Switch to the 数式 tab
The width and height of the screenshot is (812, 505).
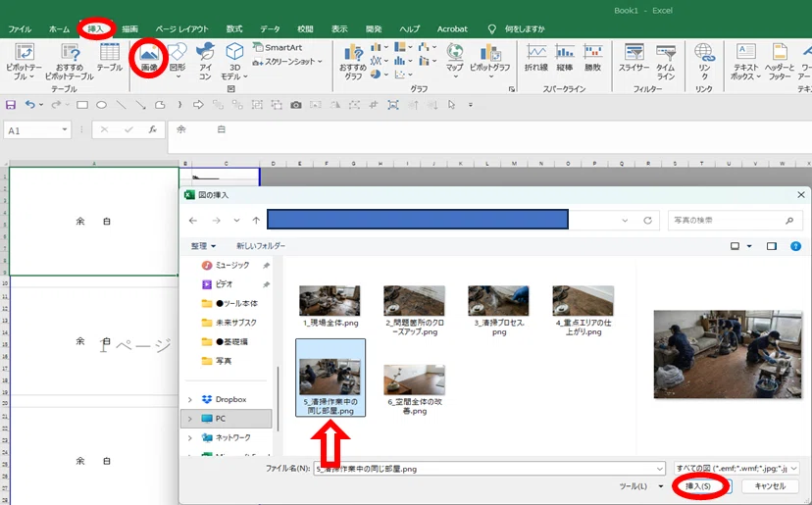234,29
